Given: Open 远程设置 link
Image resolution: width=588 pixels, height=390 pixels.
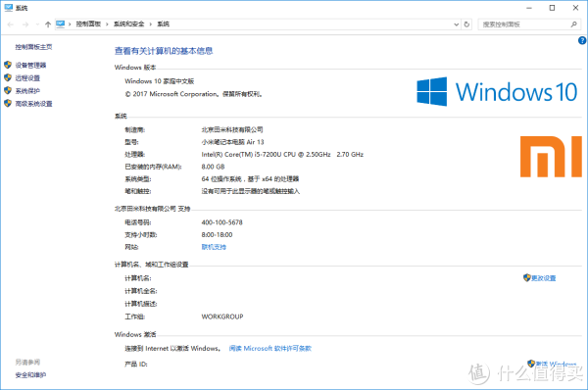Looking at the screenshot, I should pyautogui.click(x=27, y=78).
